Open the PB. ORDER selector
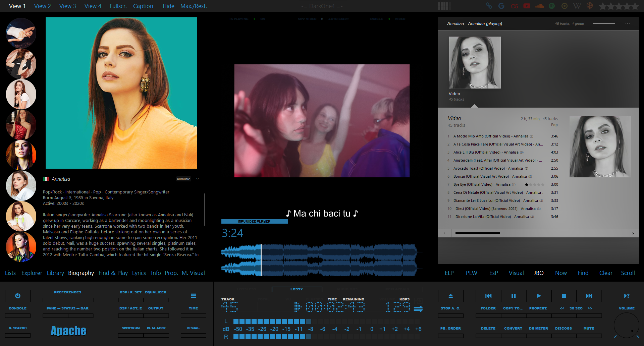Viewport: 644px width, 346px height. (450, 329)
